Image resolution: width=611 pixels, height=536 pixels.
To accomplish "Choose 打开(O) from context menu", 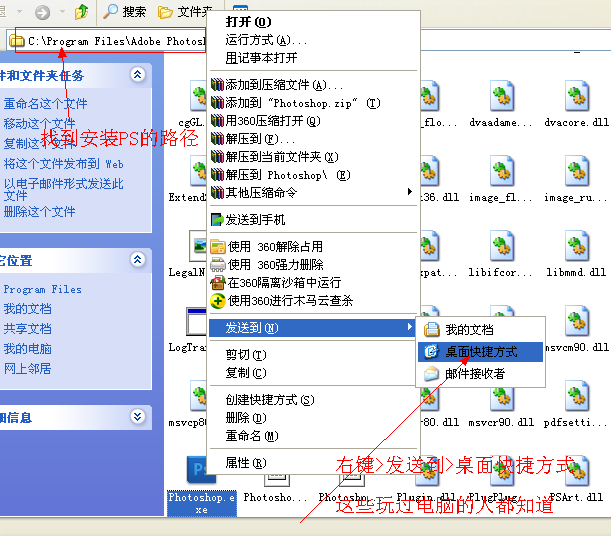I will tap(314, 22).
